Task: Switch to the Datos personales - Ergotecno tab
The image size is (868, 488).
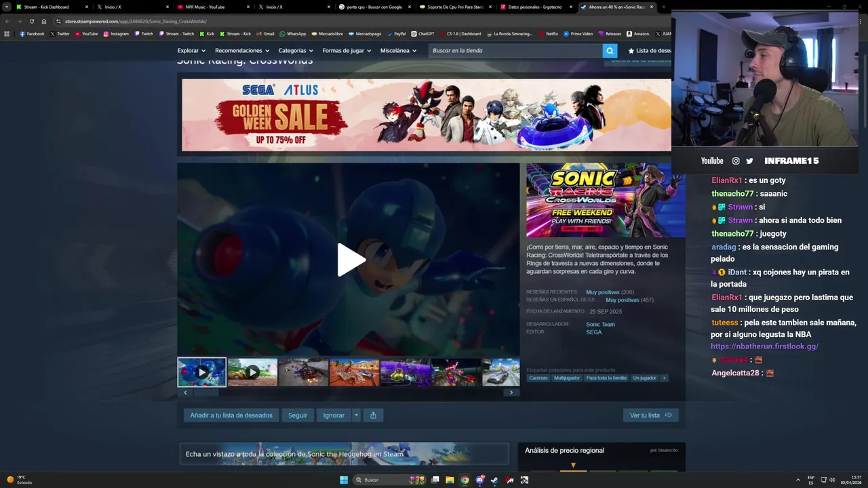Action: point(535,7)
